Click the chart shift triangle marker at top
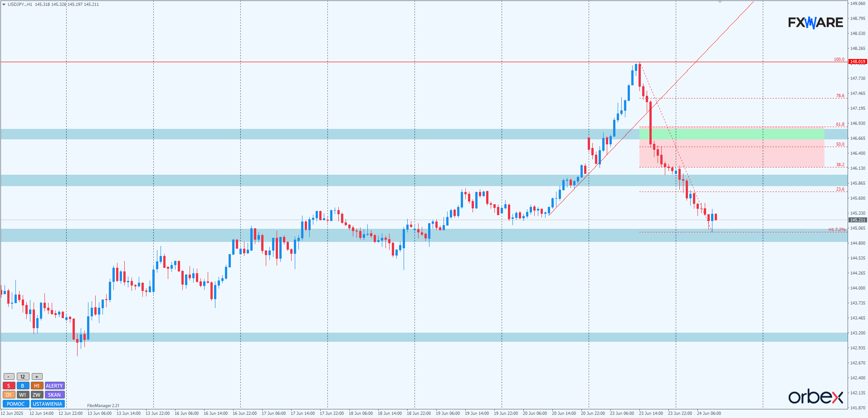This screenshot has height=418, width=868. pos(720,2)
